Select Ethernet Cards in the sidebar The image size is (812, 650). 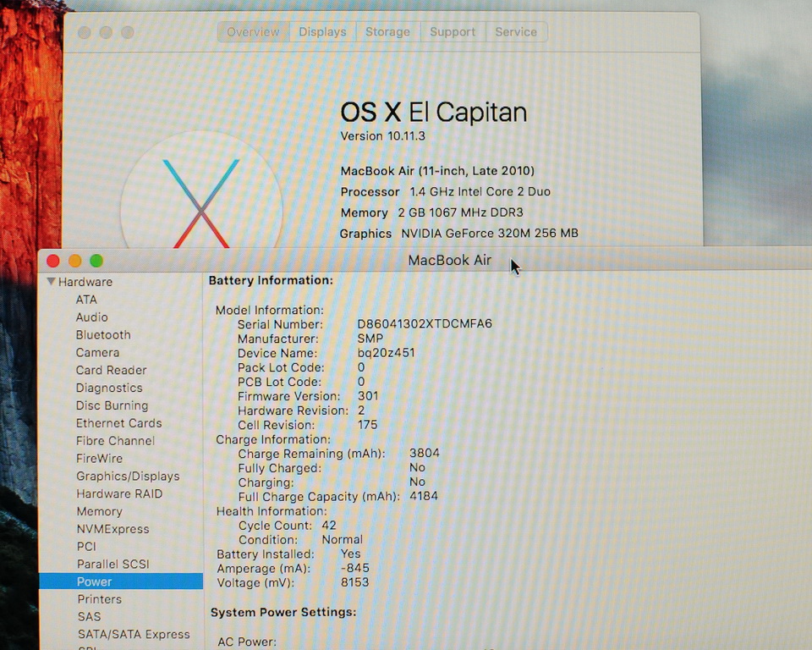[x=119, y=423]
